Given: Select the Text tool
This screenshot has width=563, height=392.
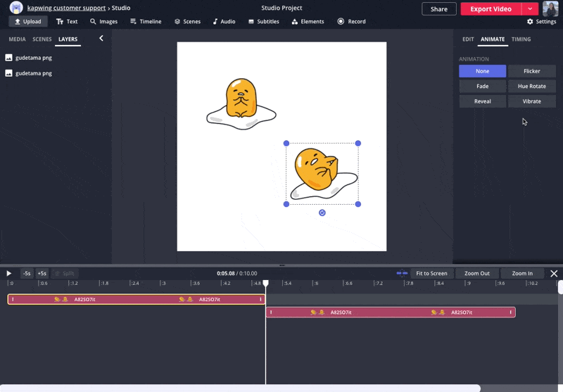Looking at the screenshot, I should [67, 22].
